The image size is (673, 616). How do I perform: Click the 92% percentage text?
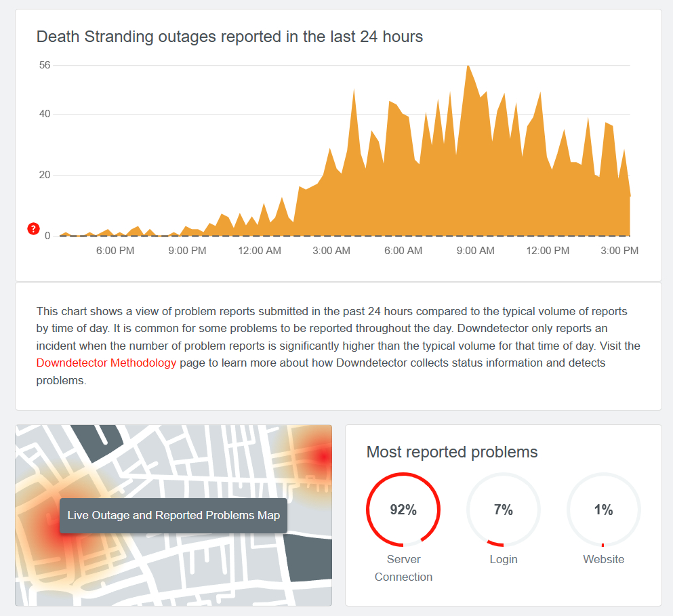tap(403, 510)
